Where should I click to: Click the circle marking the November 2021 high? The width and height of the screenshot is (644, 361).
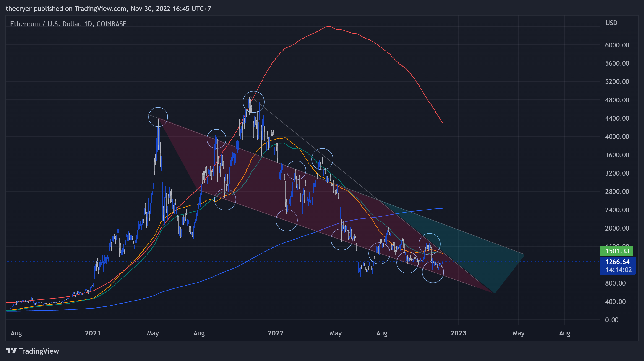click(253, 102)
